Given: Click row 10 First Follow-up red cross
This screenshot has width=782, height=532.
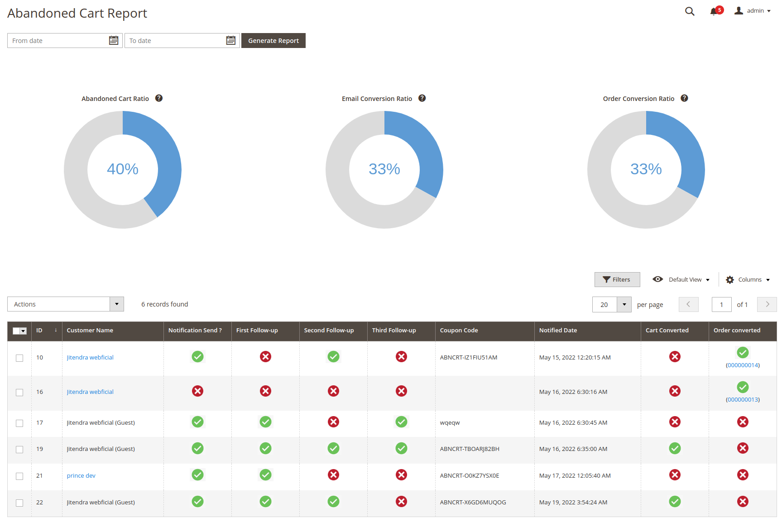Looking at the screenshot, I should (265, 357).
